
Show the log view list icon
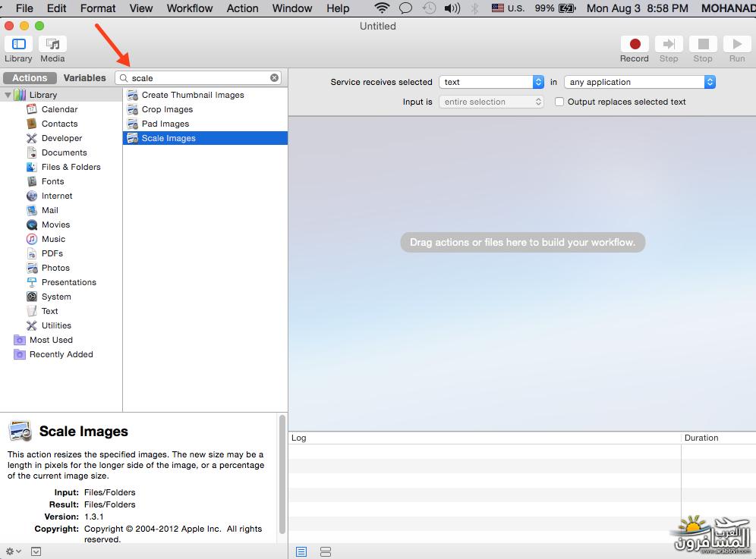(x=301, y=551)
